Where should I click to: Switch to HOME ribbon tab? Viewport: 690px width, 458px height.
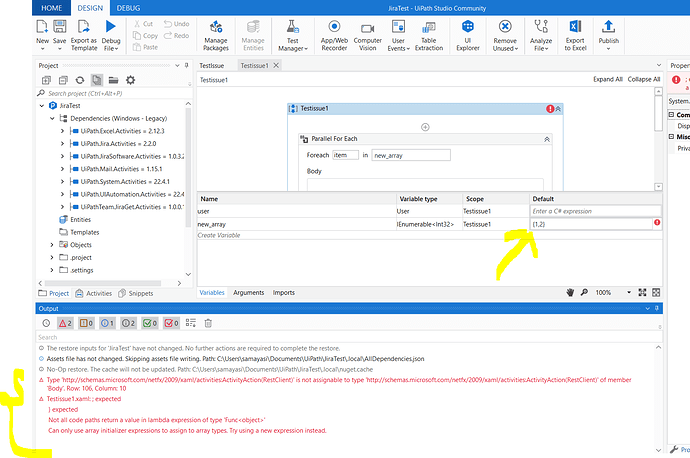[x=51, y=8]
